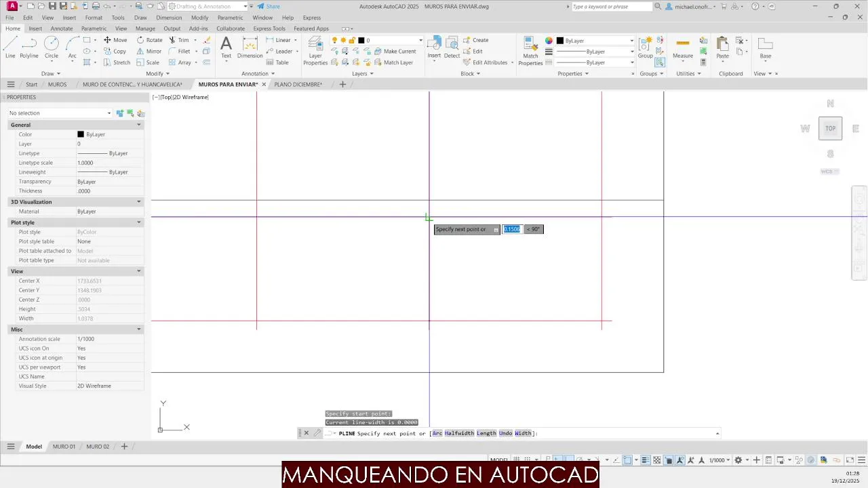Click the Paste clipboard button
The height and width of the screenshot is (488, 868).
pyautogui.click(x=723, y=47)
